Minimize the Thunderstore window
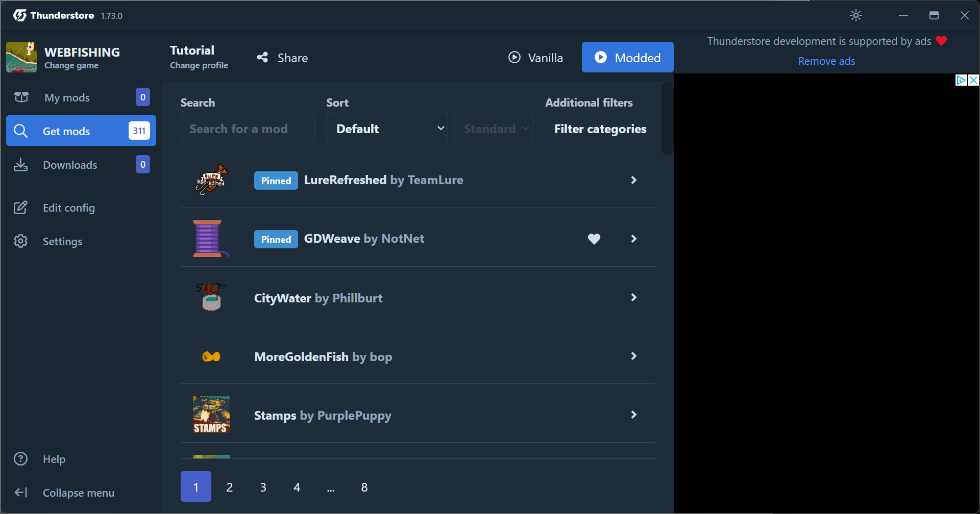 point(903,15)
